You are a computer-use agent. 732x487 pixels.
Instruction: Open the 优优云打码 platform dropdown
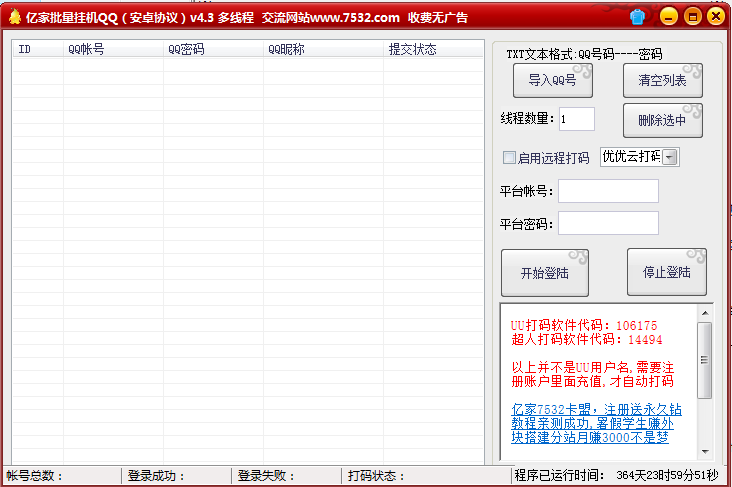[670, 157]
